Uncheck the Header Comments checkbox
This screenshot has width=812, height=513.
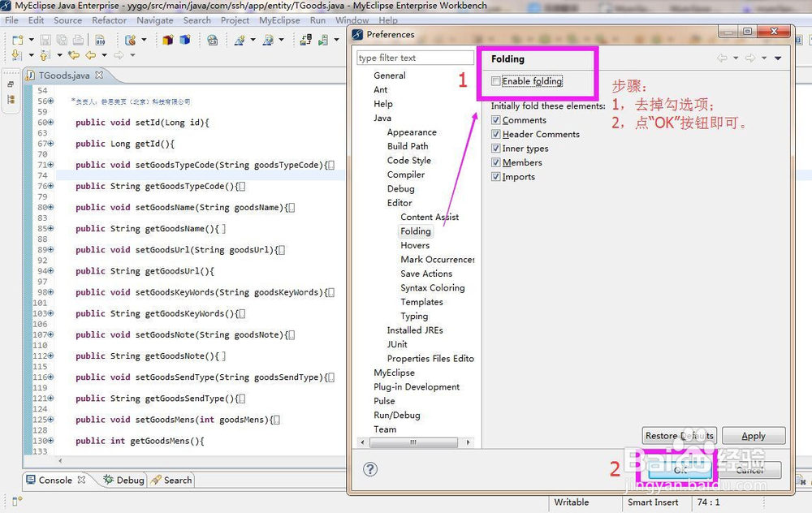click(495, 134)
